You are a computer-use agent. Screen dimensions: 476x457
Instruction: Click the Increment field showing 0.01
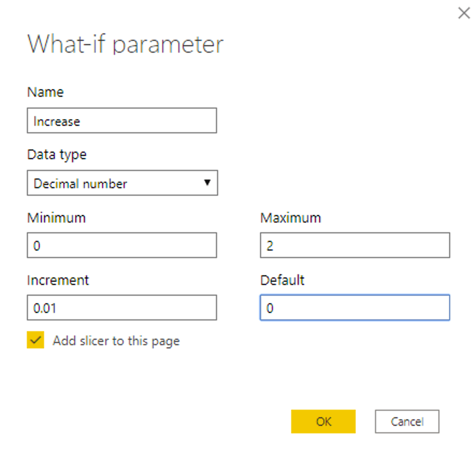click(122, 308)
